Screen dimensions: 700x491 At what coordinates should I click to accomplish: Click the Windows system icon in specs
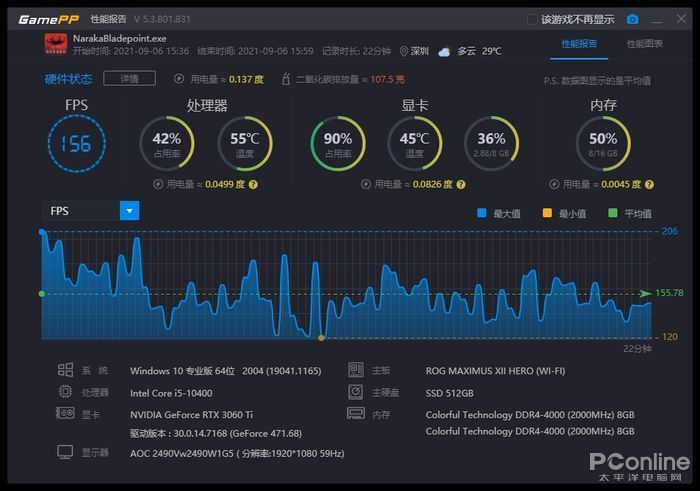[x=65, y=370]
